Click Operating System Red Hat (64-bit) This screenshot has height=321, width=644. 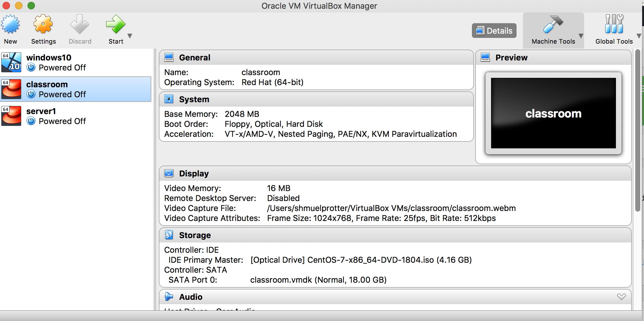[272, 82]
